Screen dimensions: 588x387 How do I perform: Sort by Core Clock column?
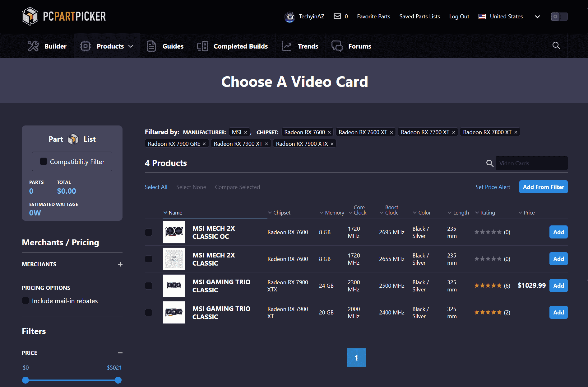click(x=358, y=210)
